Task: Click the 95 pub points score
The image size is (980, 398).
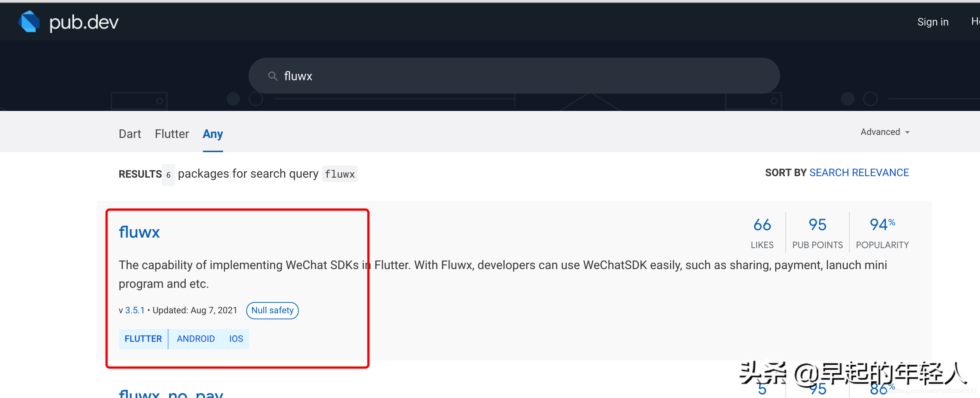Action: [x=817, y=225]
